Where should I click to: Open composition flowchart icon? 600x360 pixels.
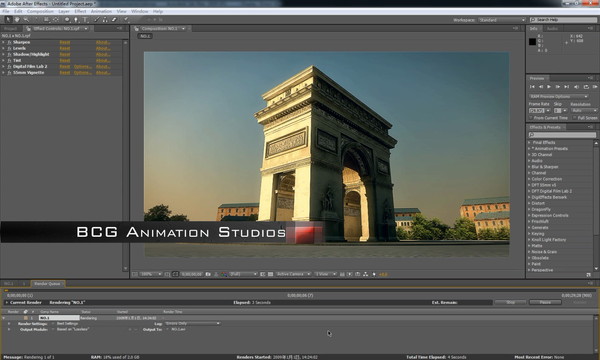[x=366, y=274]
